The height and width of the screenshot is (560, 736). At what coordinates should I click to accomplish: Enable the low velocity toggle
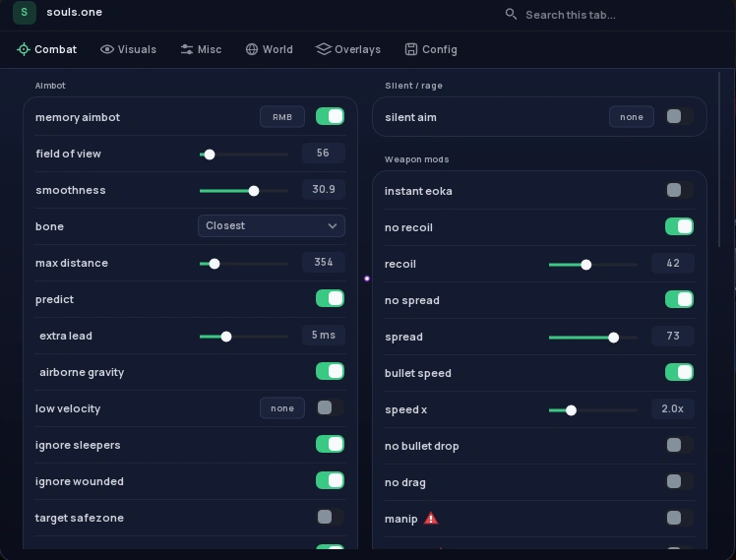click(330, 407)
